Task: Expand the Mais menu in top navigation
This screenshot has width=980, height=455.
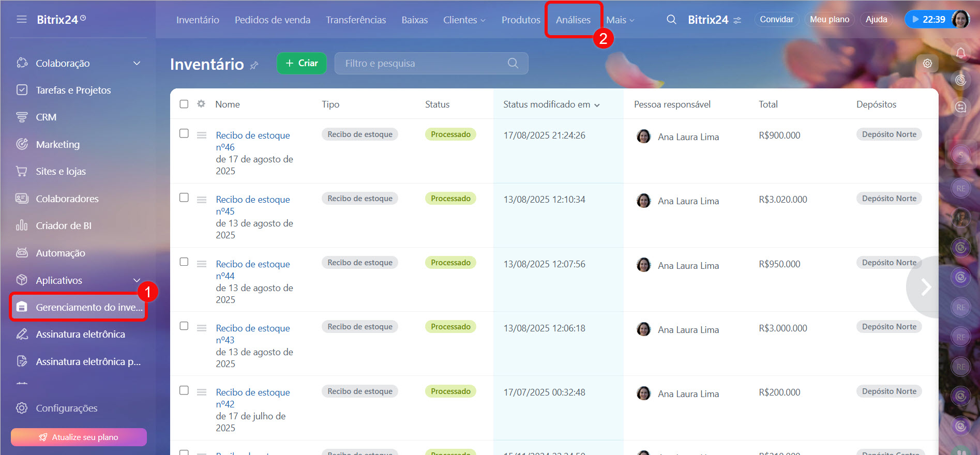Action: coord(620,20)
